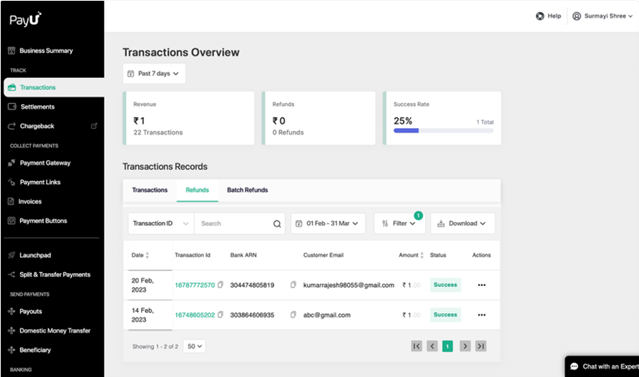The image size is (639, 377).
Task: Click the search magnifier icon
Action: click(x=277, y=224)
